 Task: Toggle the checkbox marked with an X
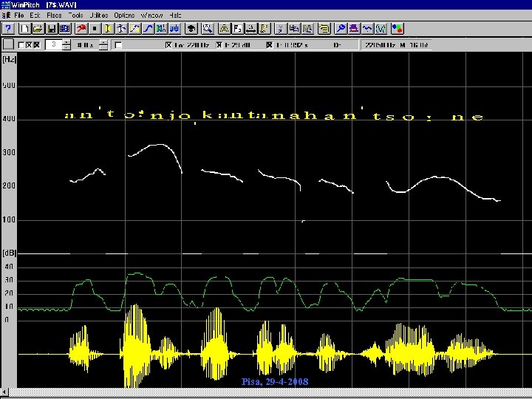click(29, 45)
